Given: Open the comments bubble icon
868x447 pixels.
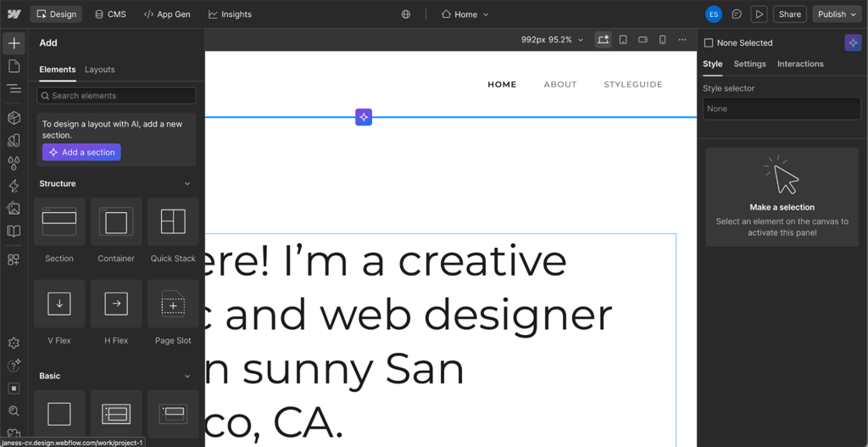Looking at the screenshot, I should pyautogui.click(x=737, y=14).
